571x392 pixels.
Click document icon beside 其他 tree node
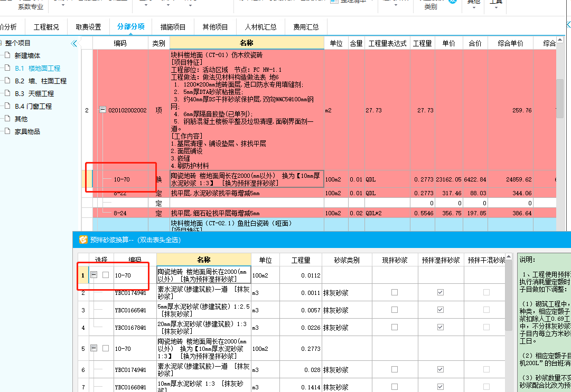coord(7,119)
